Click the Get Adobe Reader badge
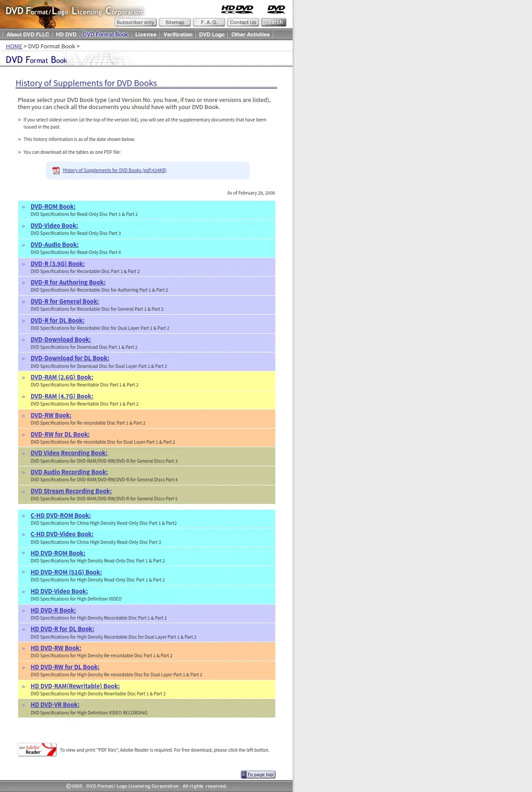 click(x=37, y=749)
